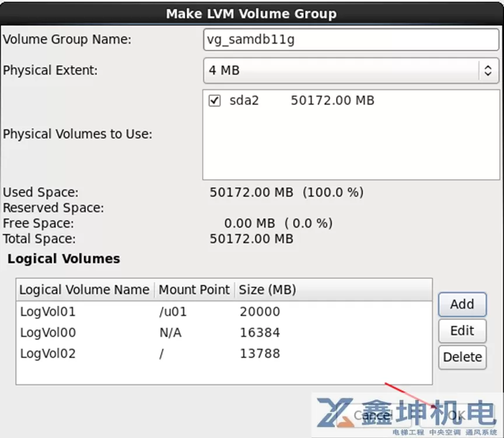This screenshot has height=438, width=504.
Task: Select the LogVol02 row
Action: coord(224,353)
